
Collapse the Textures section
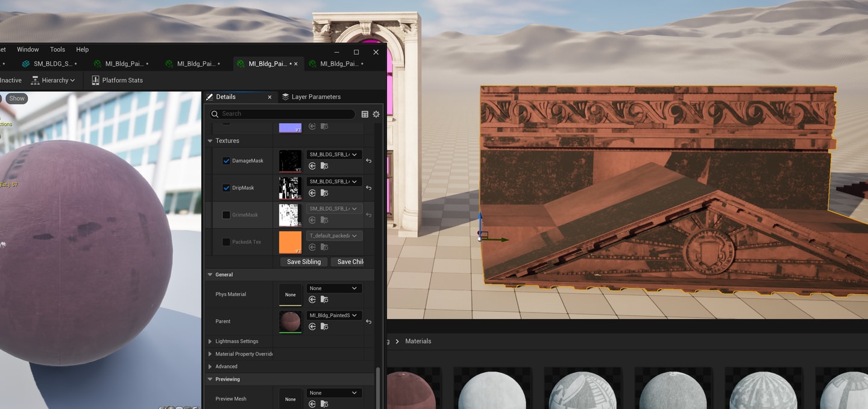[210, 141]
